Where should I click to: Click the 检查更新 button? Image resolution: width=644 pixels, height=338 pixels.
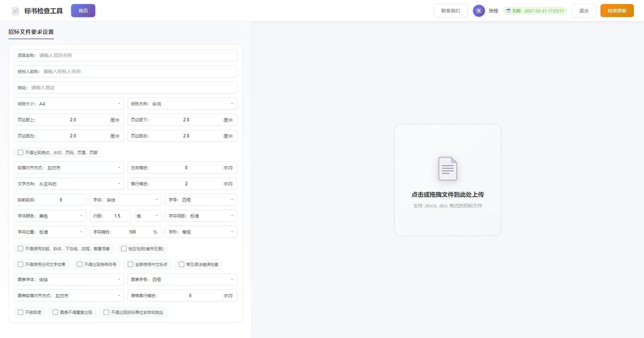(617, 11)
